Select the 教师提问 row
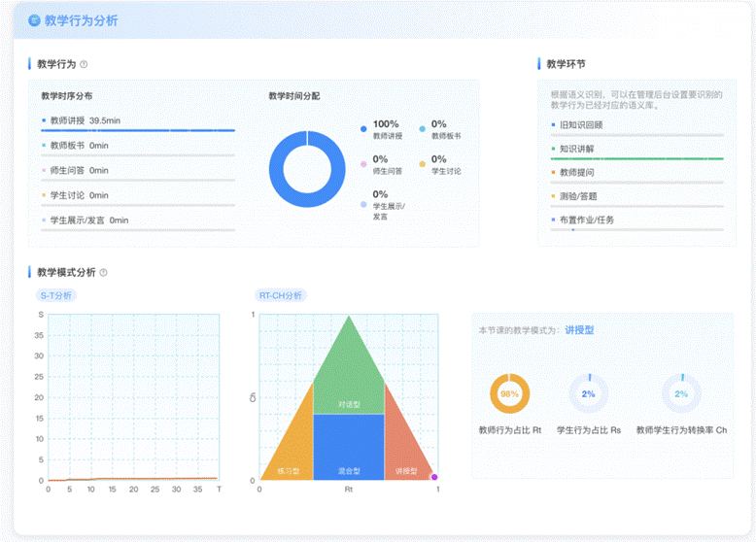 (x=636, y=174)
